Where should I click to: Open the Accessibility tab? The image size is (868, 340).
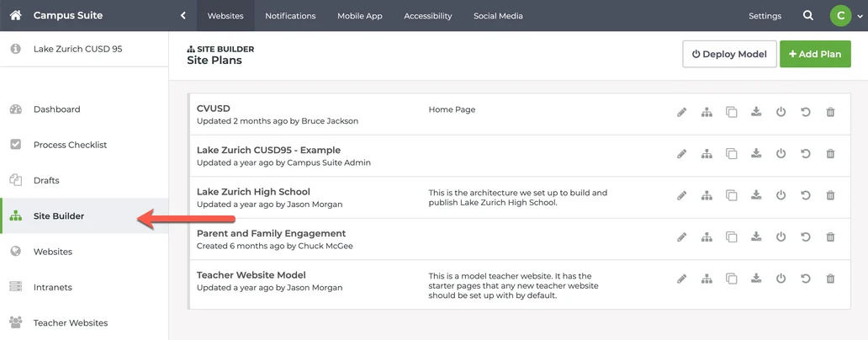pyautogui.click(x=427, y=16)
